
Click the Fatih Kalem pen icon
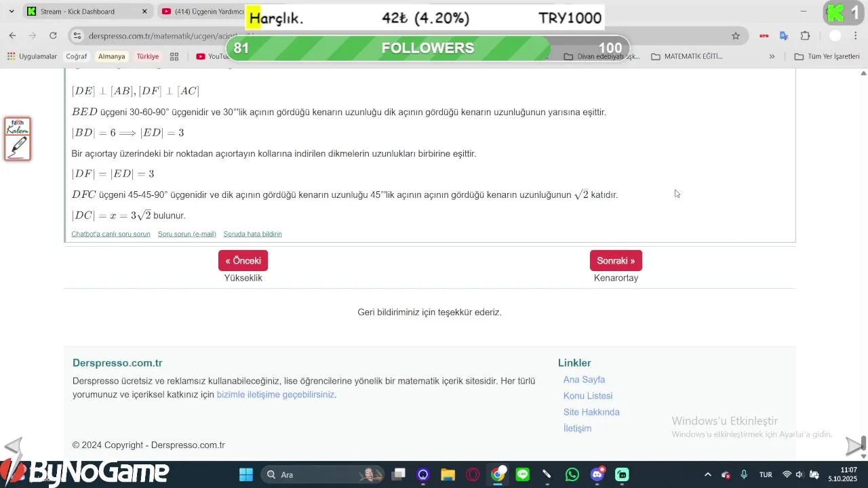pos(18,139)
